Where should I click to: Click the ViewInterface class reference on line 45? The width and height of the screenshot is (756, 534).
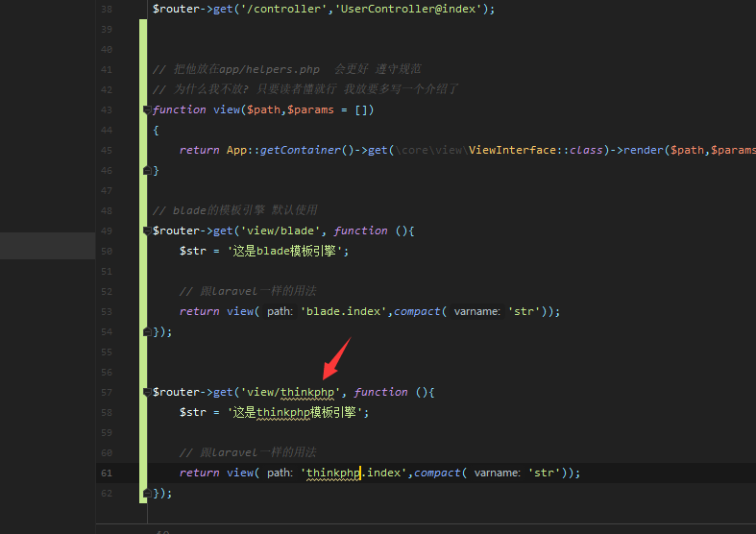[x=512, y=151]
